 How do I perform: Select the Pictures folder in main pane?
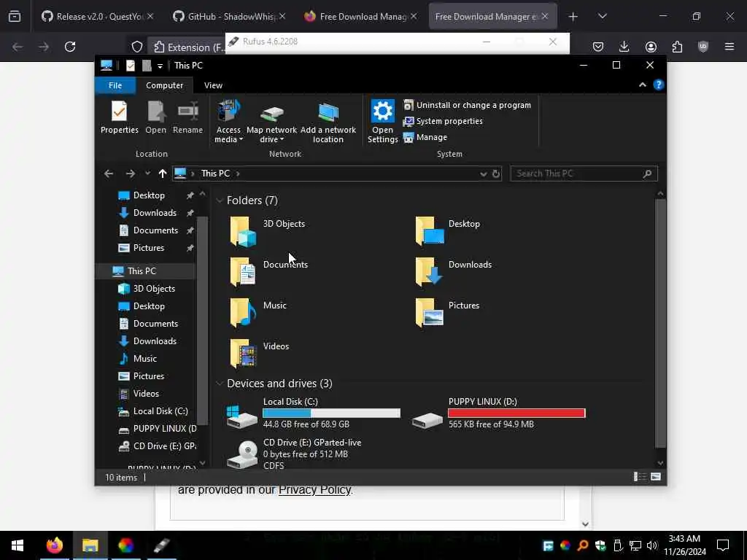448,313
